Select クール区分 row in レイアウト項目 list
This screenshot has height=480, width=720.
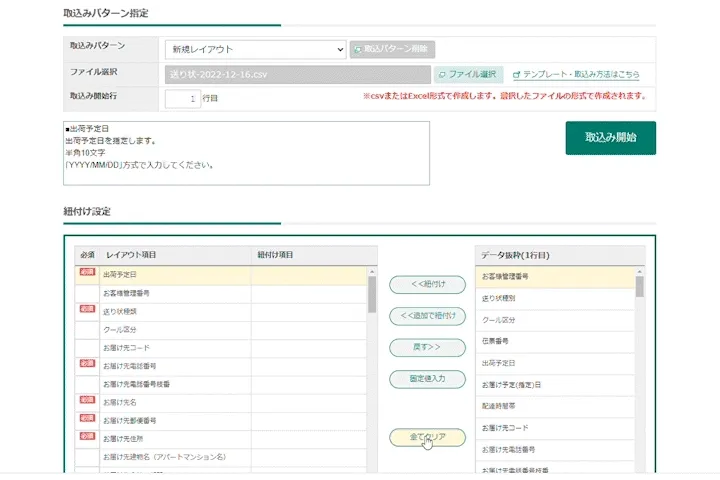(221, 330)
